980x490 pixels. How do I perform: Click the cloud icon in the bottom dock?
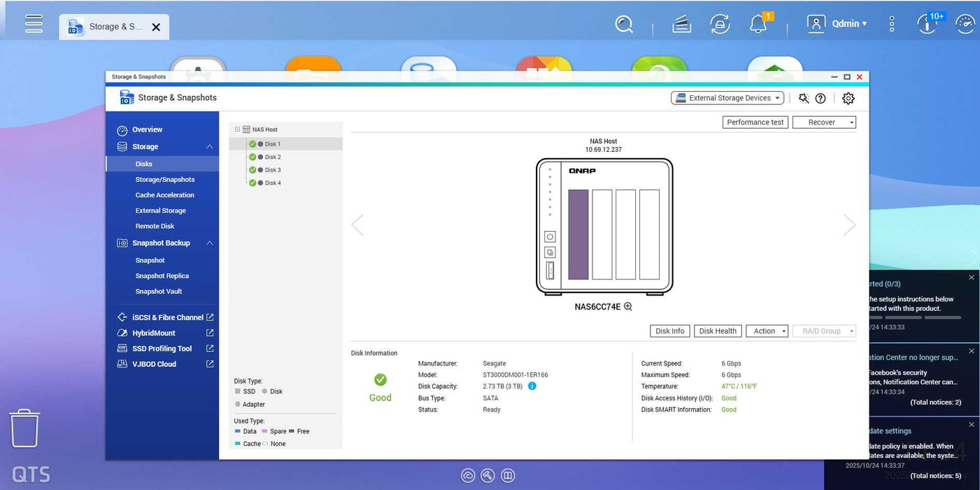coord(468,475)
